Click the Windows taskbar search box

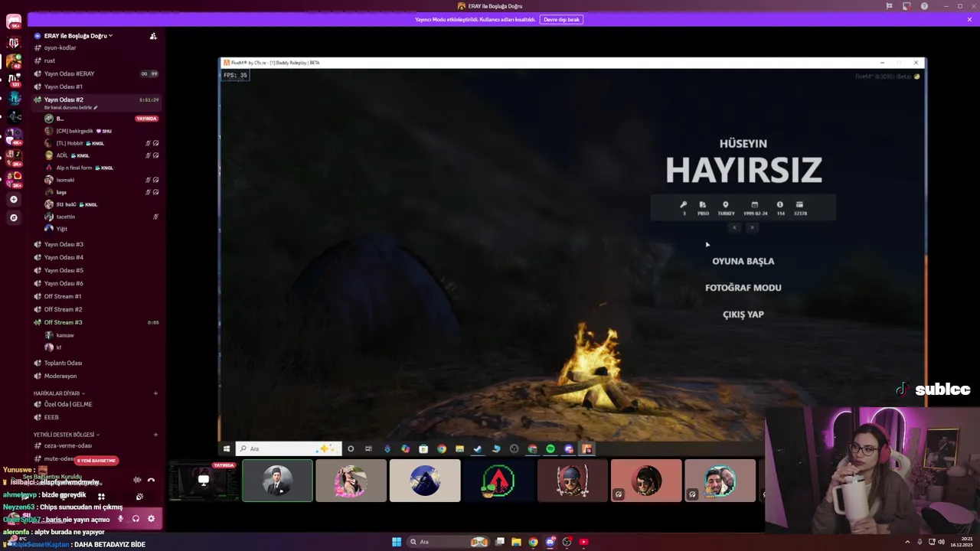click(449, 542)
